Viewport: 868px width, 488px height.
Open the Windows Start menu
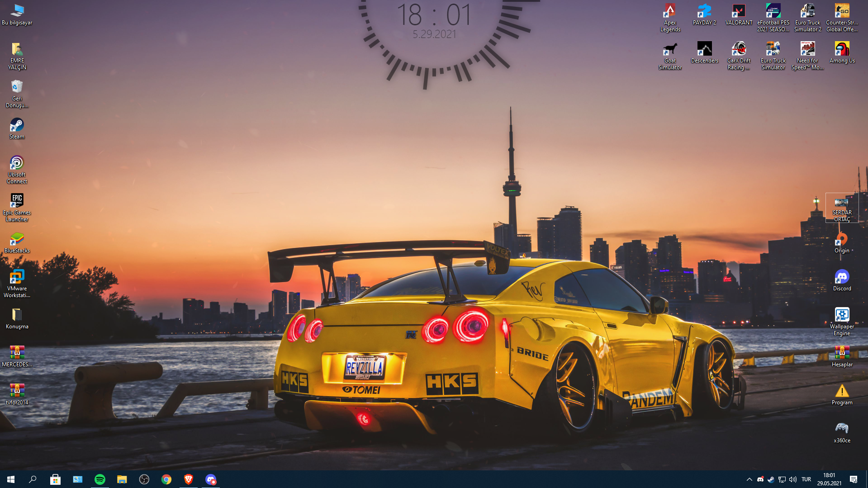11,479
